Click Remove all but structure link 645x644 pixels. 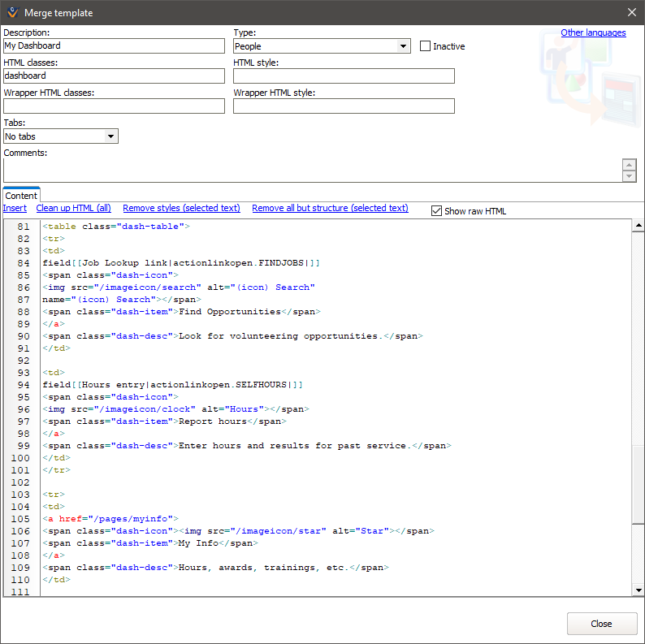[330, 208]
